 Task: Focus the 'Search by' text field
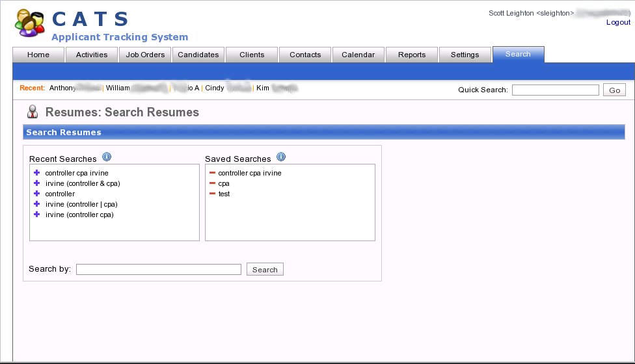click(158, 269)
